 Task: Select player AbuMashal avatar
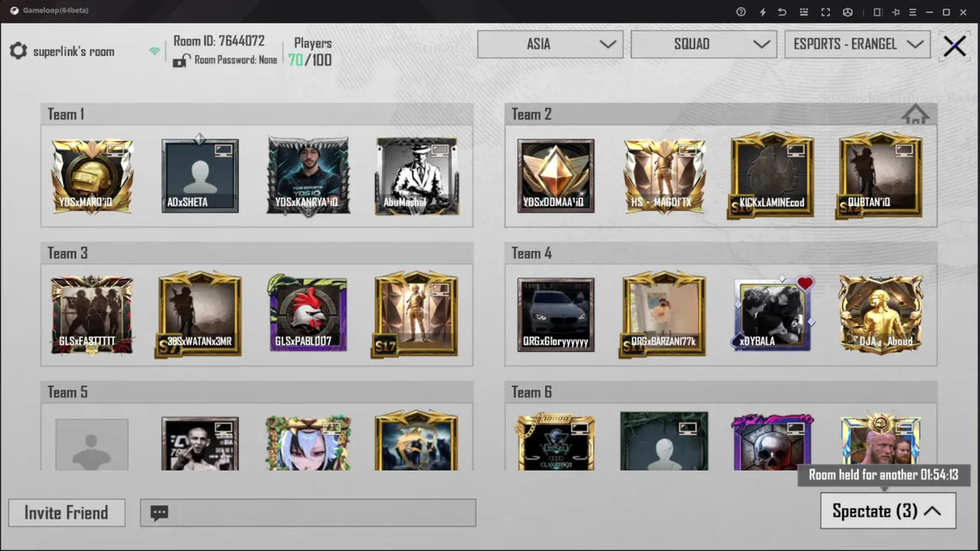click(416, 176)
